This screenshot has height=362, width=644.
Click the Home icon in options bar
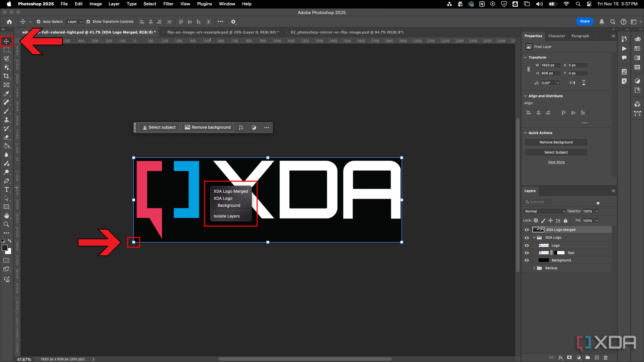[x=9, y=22]
